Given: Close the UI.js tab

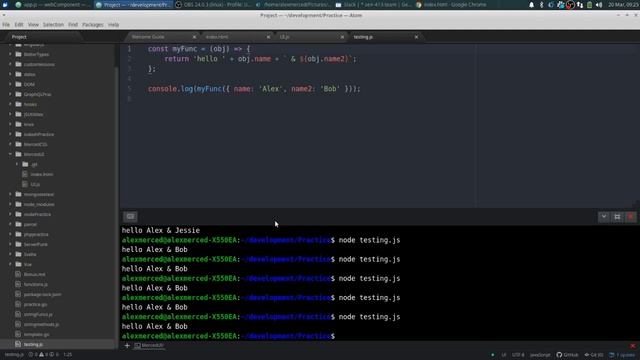Looking at the screenshot, I should 342,37.
